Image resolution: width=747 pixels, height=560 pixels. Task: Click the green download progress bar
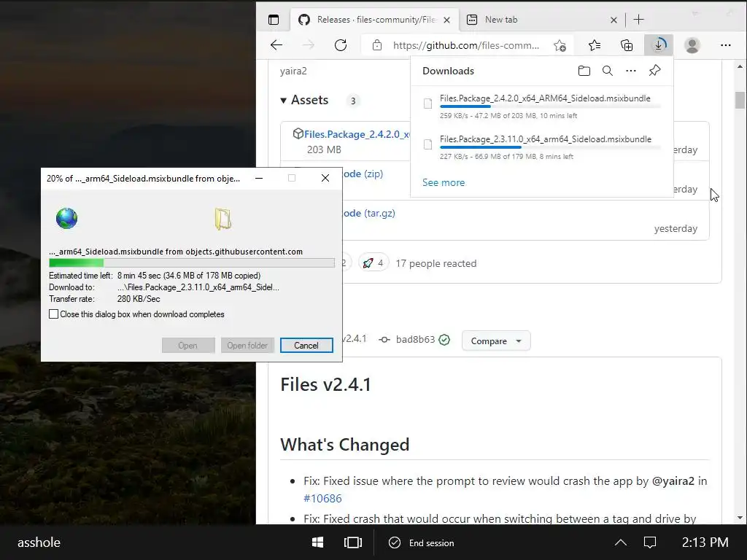point(192,262)
